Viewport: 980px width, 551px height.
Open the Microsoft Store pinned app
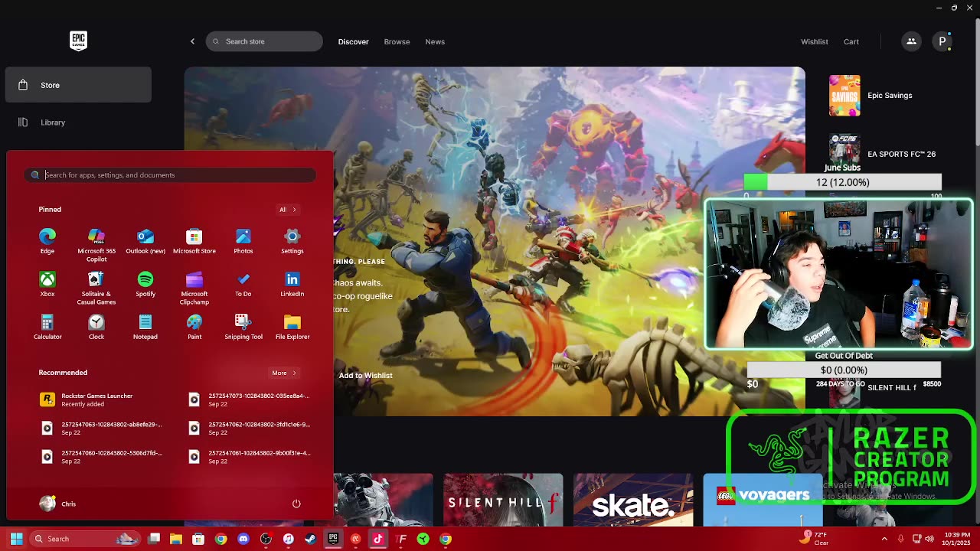(x=194, y=240)
